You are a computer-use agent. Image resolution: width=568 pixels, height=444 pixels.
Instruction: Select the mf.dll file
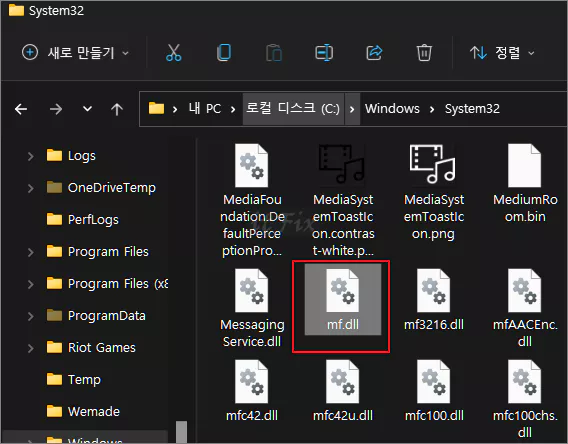coord(343,299)
